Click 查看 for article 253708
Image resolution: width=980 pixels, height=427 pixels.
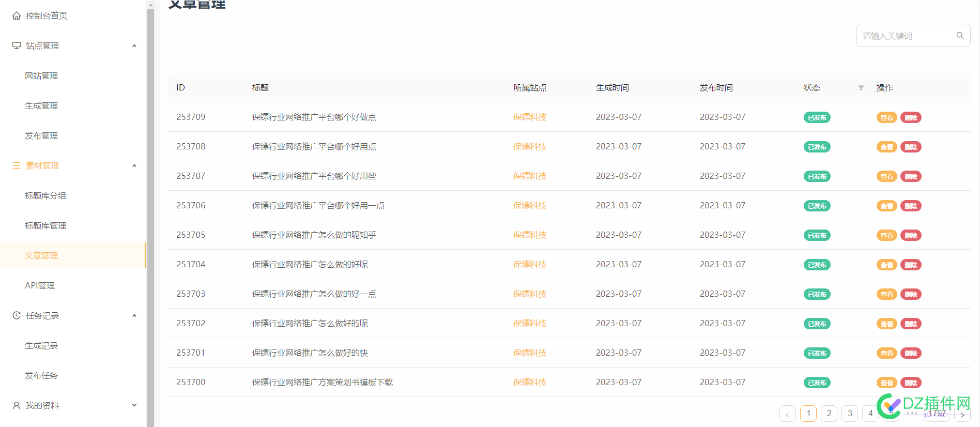887,147
